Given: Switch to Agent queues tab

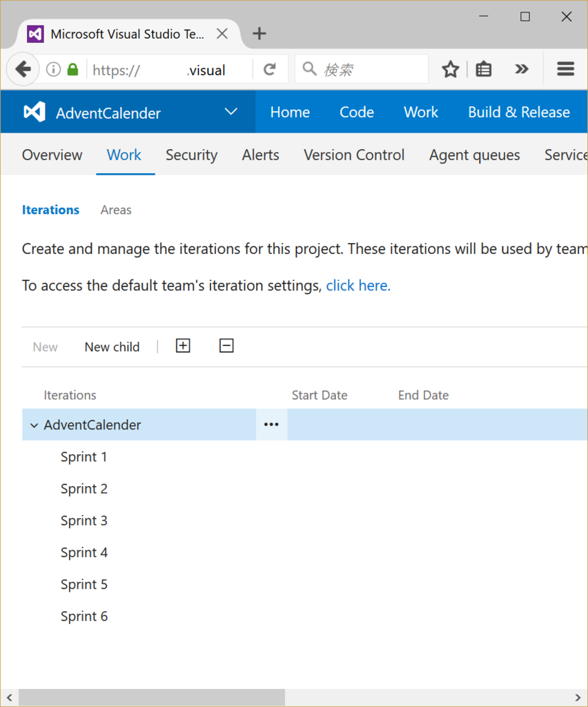Looking at the screenshot, I should pyautogui.click(x=474, y=155).
